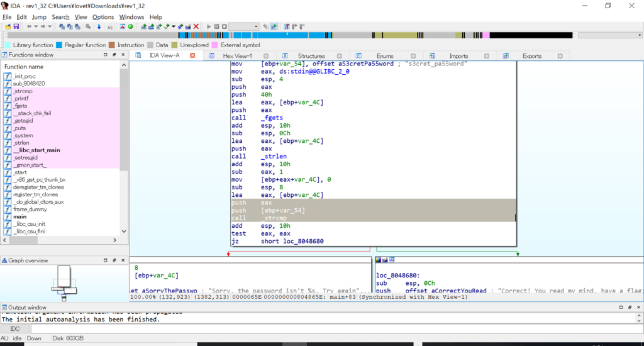Select the main function in the list
The height and width of the screenshot is (346, 644).
[19, 216]
